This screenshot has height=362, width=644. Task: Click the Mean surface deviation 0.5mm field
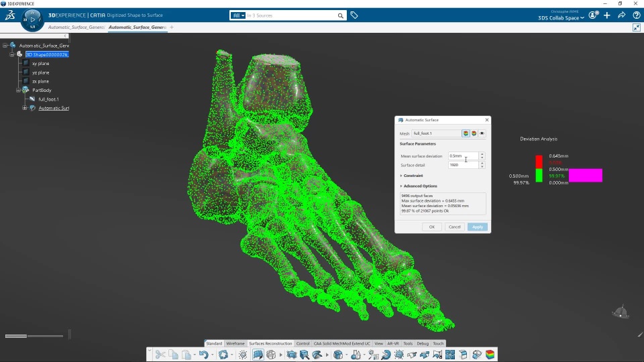coord(463,156)
